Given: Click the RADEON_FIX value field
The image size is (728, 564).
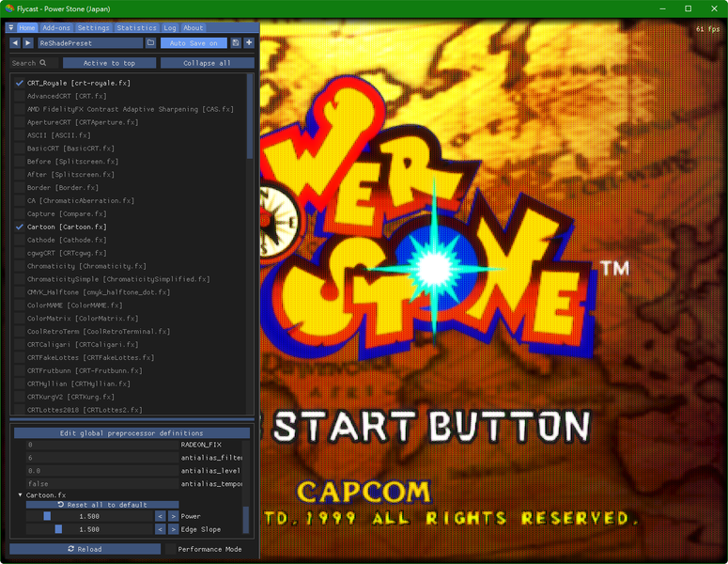Looking at the screenshot, I should point(101,445).
